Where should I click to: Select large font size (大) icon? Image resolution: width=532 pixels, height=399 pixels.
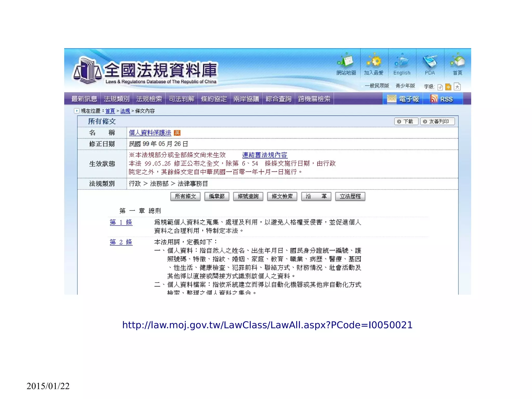[457, 87]
